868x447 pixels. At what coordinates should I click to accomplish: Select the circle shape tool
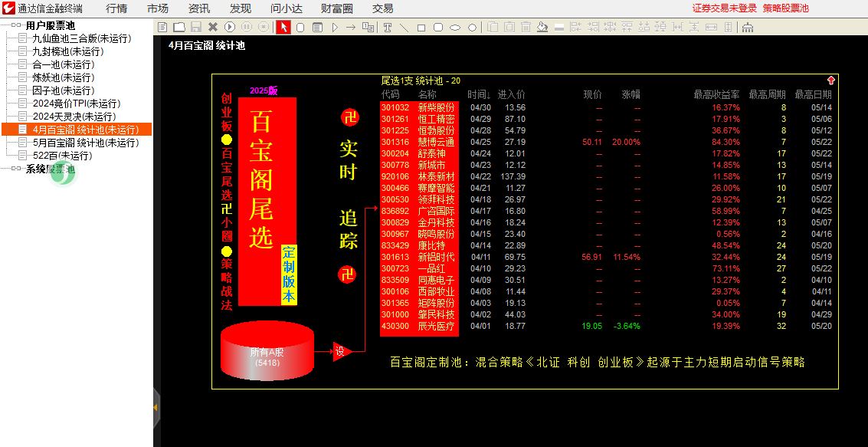[x=472, y=27]
